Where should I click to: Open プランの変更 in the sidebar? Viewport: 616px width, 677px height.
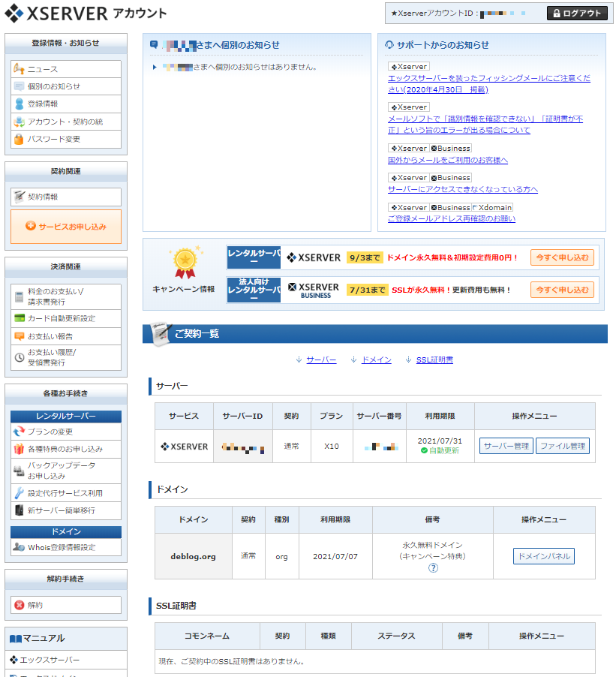66,432
